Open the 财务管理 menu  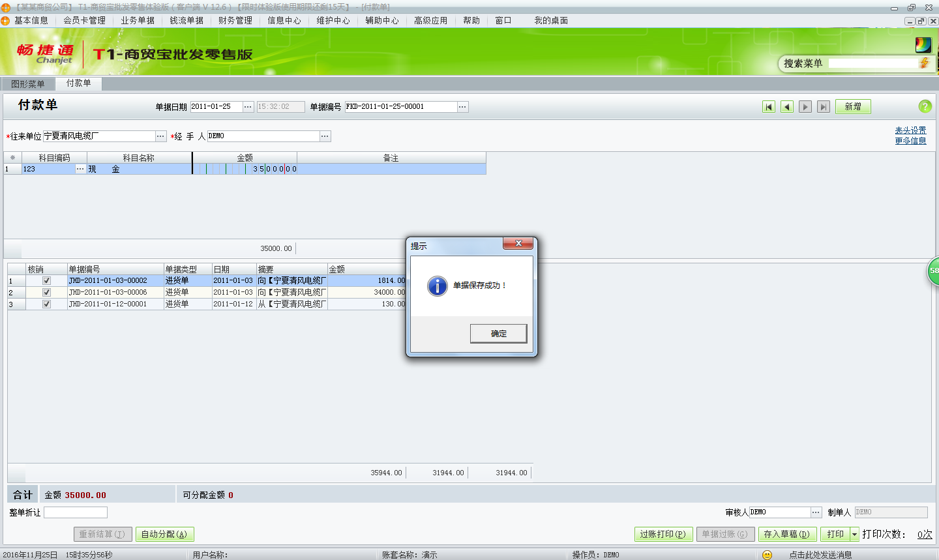(x=234, y=20)
